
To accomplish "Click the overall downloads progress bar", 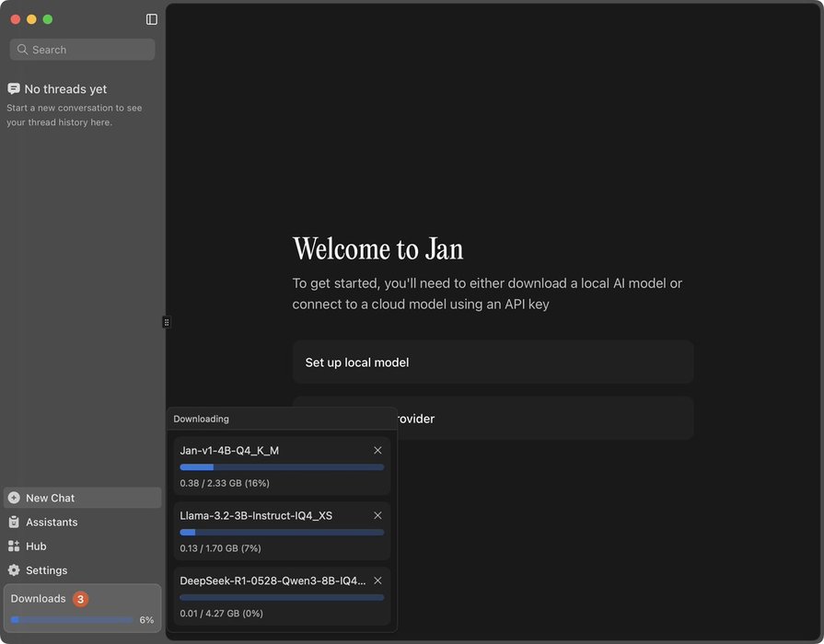I will (72, 620).
